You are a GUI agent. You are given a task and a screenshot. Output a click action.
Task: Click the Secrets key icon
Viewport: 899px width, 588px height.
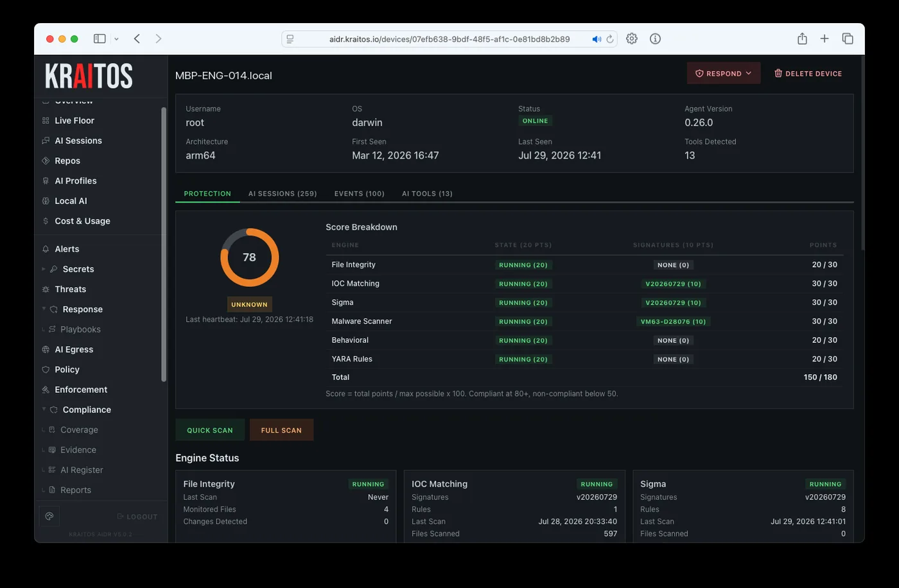tap(54, 269)
